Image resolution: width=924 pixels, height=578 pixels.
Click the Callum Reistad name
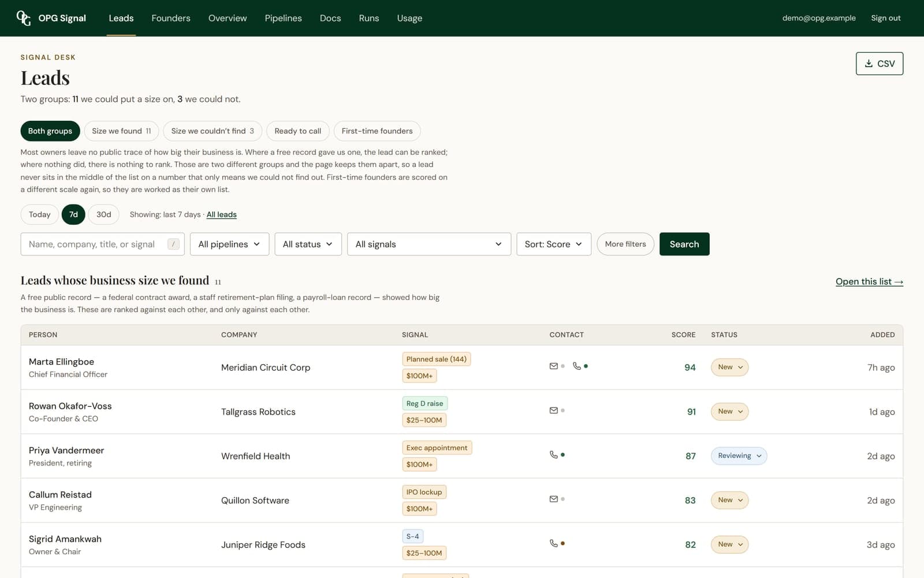pos(60,495)
